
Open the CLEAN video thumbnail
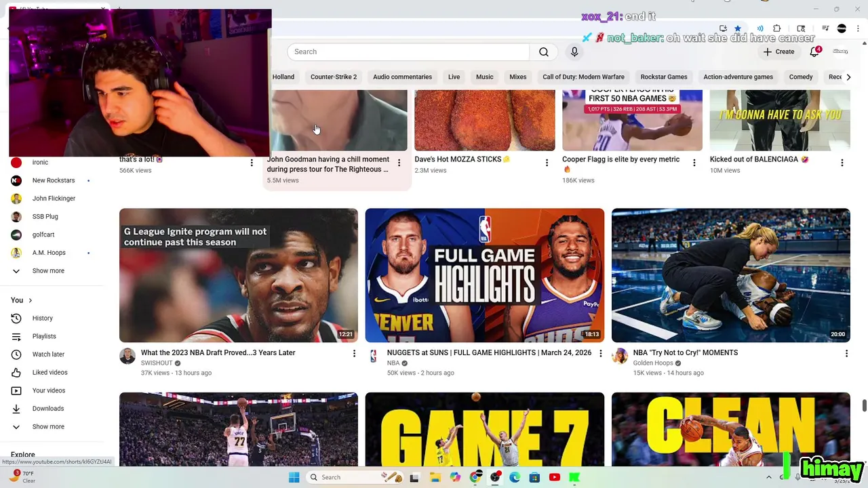coord(731,429)
